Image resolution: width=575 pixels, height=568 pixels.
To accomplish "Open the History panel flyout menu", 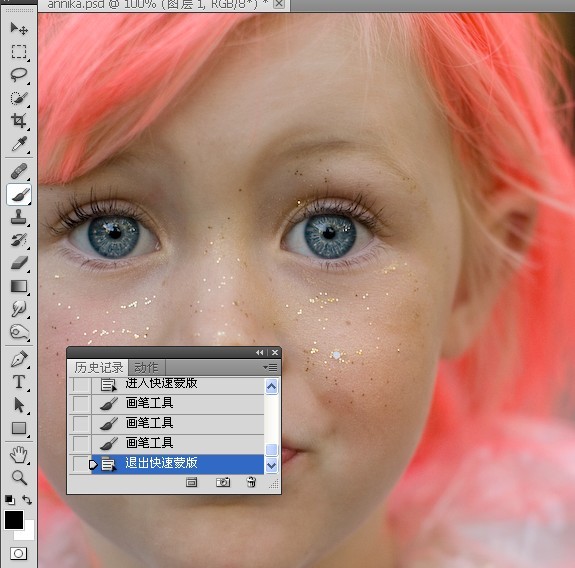I will pos(271,367).
